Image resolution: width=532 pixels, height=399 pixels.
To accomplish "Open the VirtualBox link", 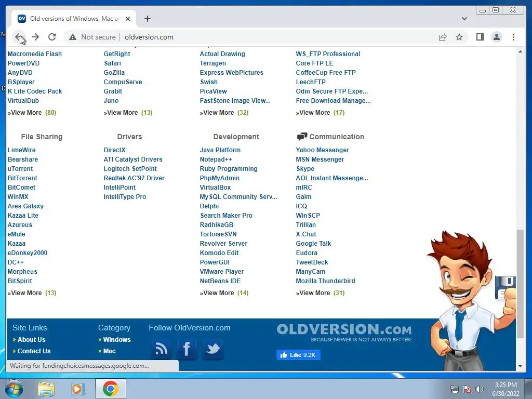I will [215, 187].
